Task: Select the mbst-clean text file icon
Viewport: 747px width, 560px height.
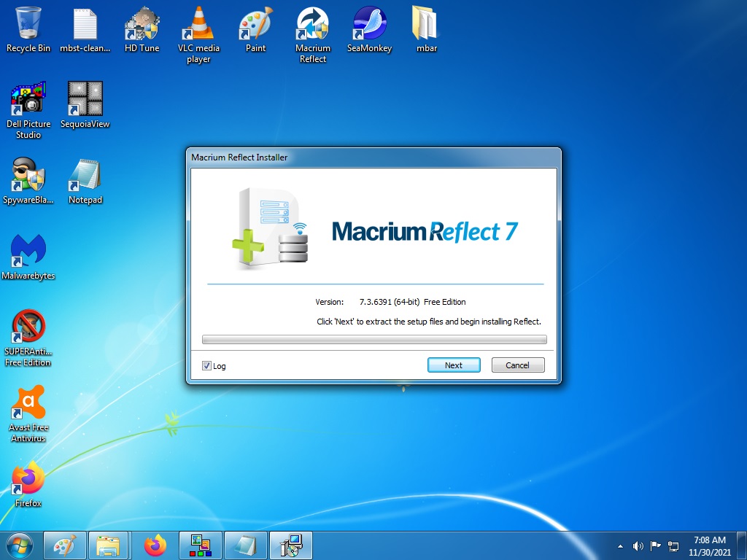Action: coord(85,29)
